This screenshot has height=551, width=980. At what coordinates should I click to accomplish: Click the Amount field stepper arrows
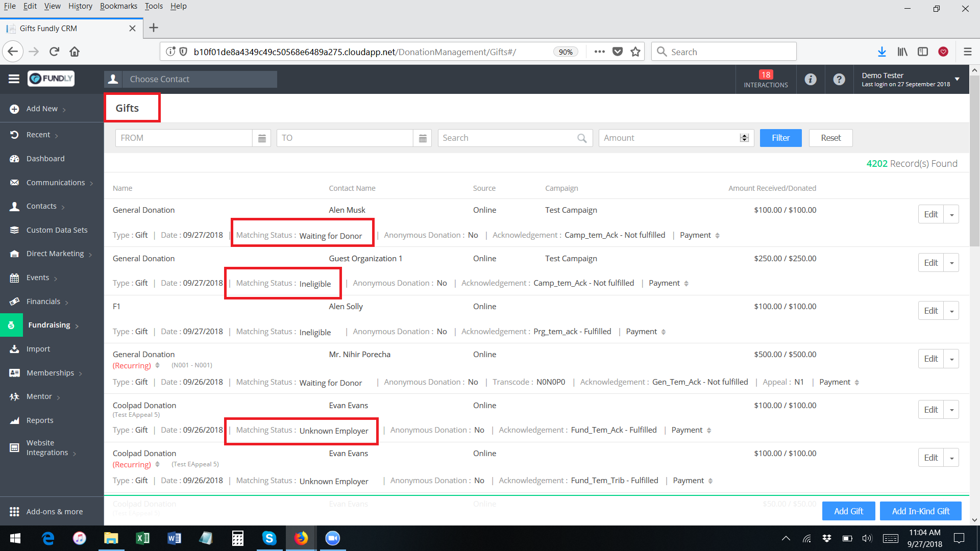[744, 138]
